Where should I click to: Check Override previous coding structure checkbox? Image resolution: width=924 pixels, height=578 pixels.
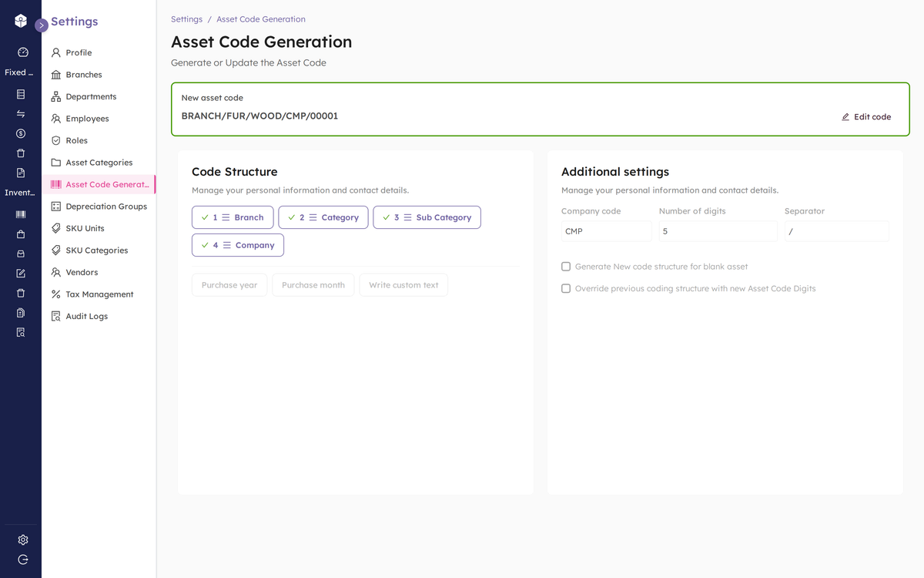pyautogui.click(x=566, y=288)
